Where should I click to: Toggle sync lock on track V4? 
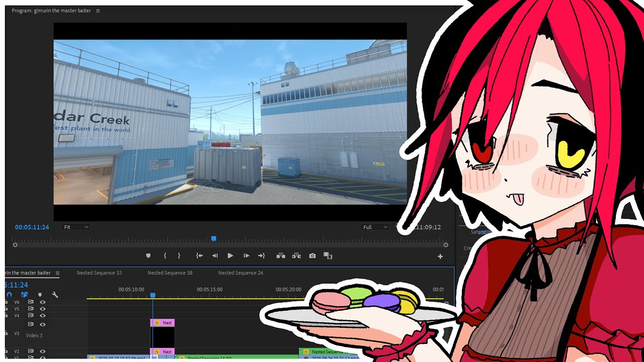point(31,315)
